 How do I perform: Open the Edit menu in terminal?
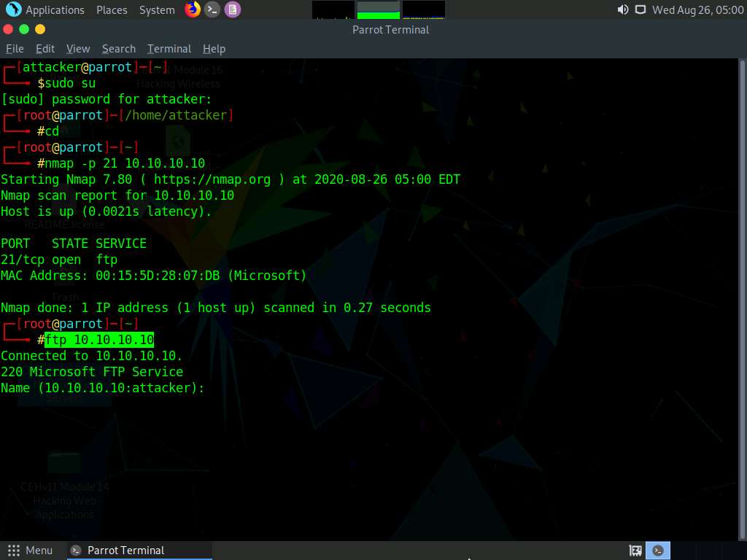point(45,49)
